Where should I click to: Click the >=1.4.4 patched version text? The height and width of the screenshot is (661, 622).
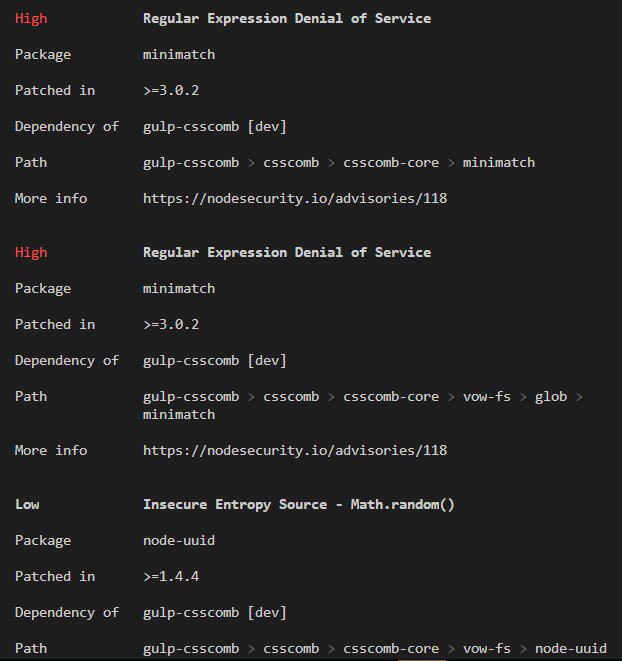tap(171, 577)
